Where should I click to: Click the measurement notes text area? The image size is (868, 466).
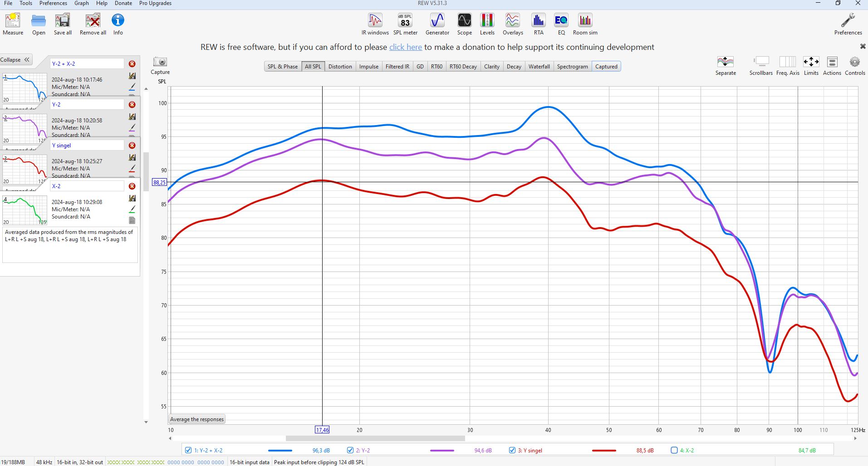[x=70, y=245]
